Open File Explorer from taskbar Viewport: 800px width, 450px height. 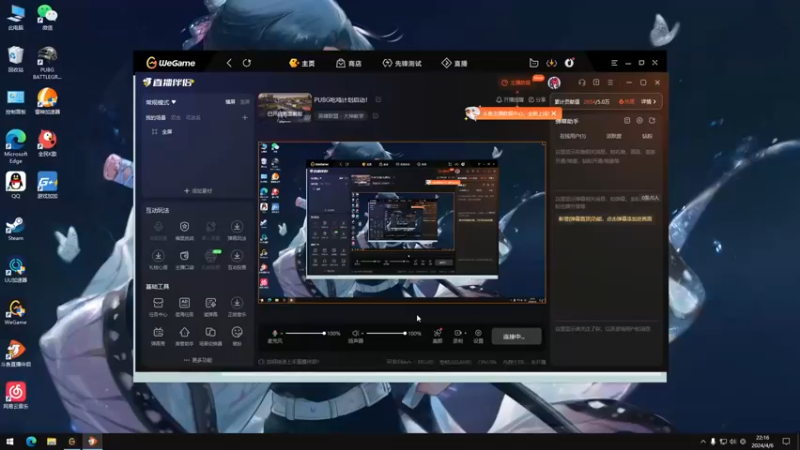click(x=52, y=441)
